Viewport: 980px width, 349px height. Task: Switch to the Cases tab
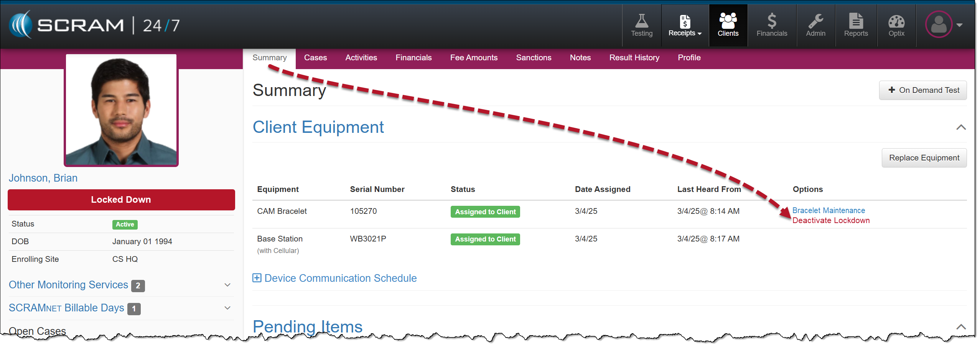pos(315,58)
